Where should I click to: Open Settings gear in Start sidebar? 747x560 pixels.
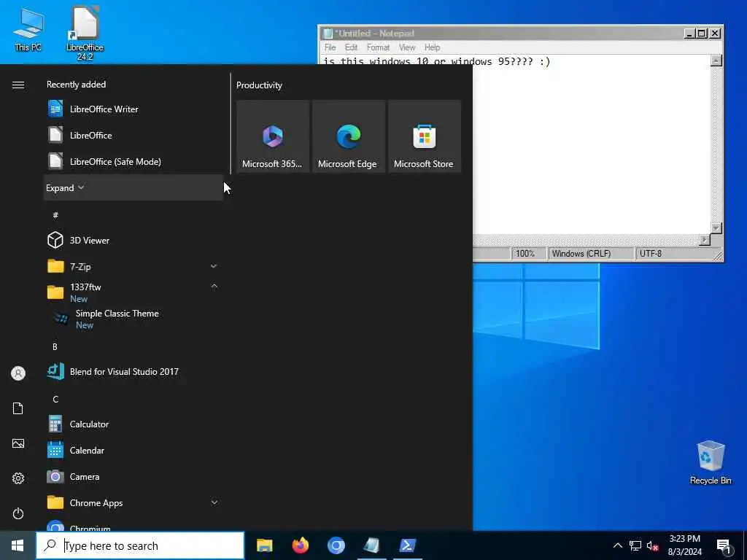point(18,478)
